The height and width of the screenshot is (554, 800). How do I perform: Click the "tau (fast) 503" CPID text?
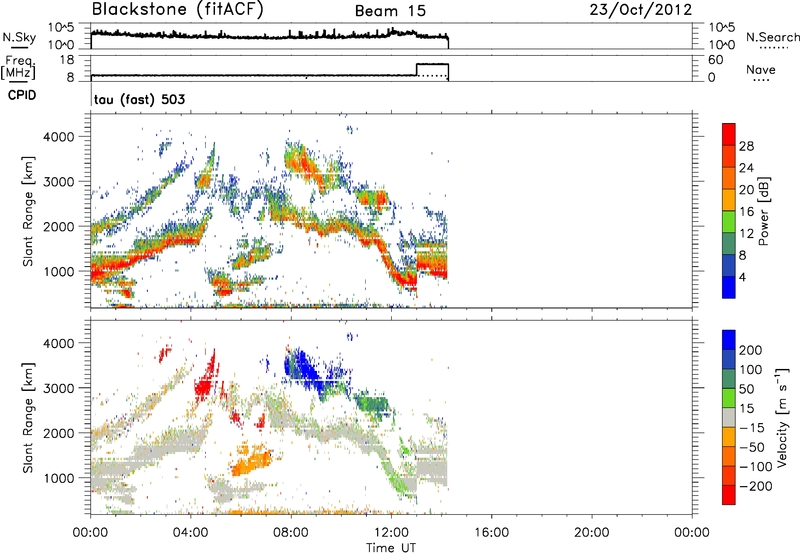[x=139, y=99]
